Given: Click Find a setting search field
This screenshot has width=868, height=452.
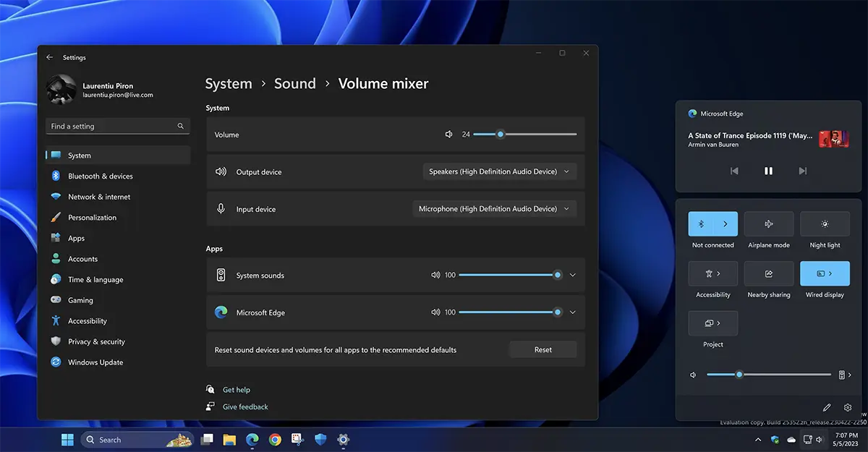Looking at the screenshot, I should click(x=118, y=126).
